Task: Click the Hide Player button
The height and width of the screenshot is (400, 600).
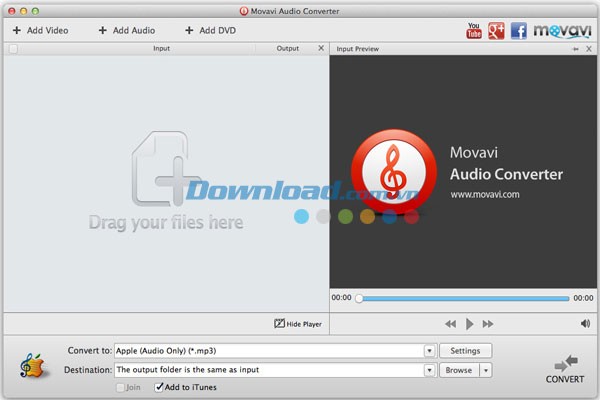Action: point(298,324)
